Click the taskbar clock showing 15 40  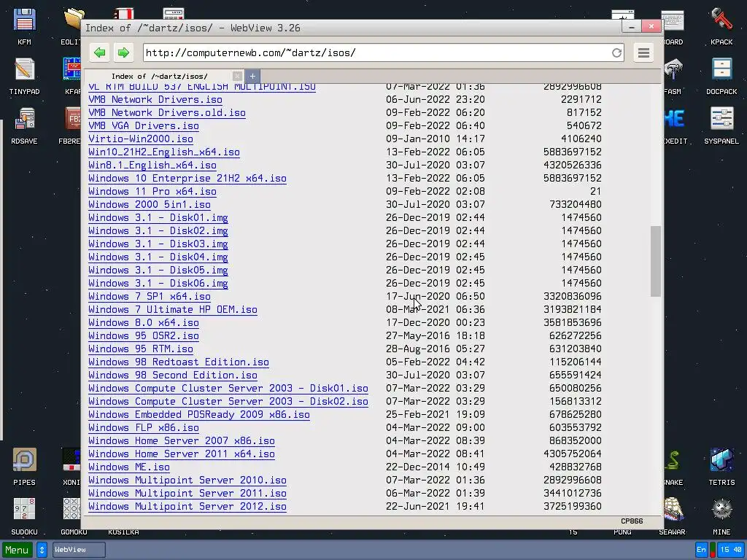[731, 550]
